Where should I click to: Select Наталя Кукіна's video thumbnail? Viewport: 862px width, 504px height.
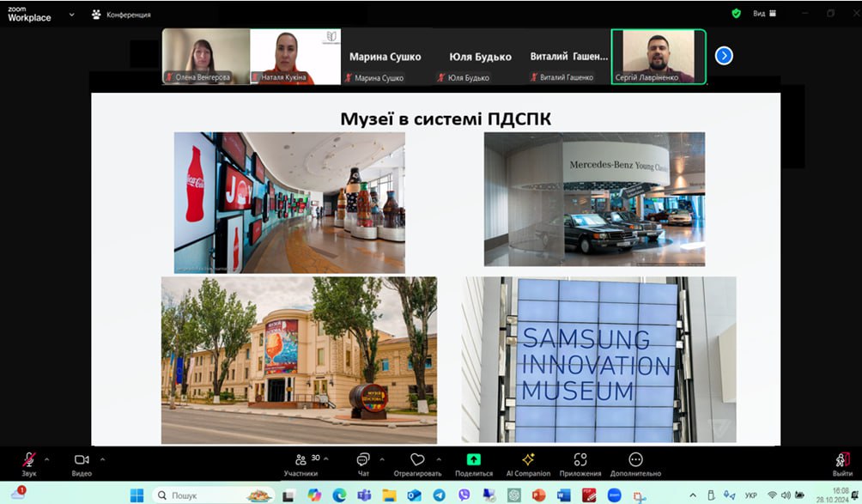295,57
